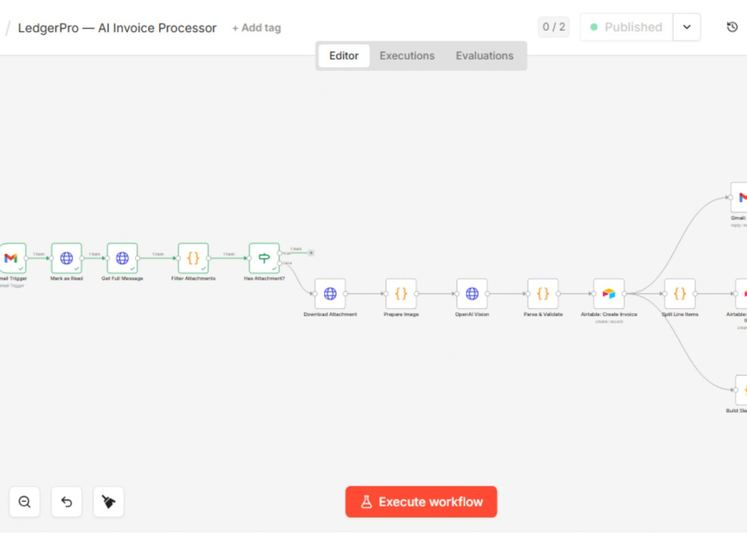Select the Mark as Read node
This screenshot has width=747, height=560.
[66, 258]
